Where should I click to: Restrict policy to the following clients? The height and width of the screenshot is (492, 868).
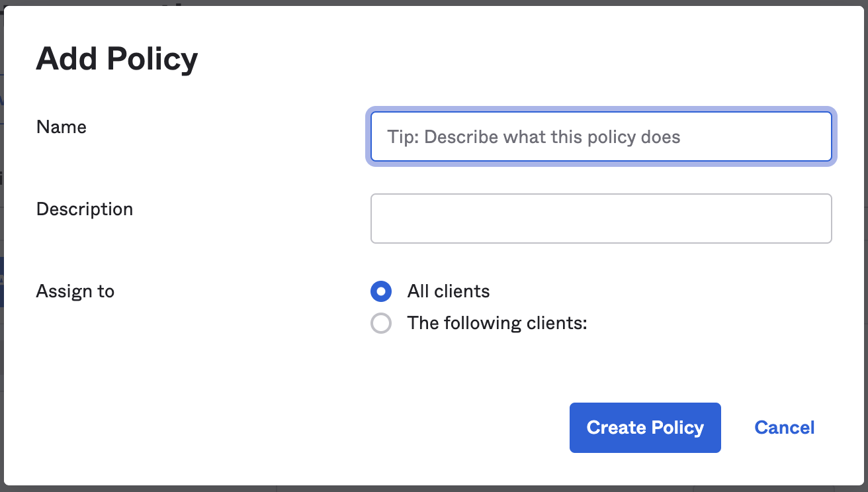(x=381, y=323)
